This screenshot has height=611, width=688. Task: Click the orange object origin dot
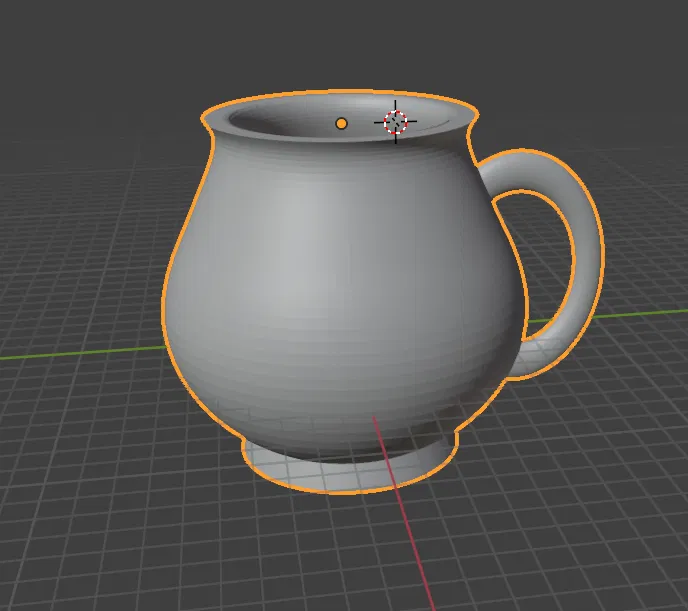tap(341, 124)
